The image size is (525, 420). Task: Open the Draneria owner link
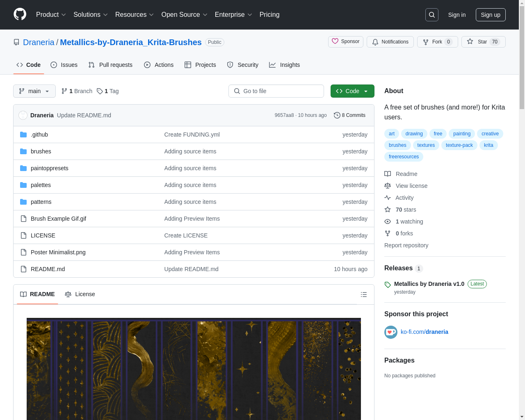pyautogui.click(x=39, y=42)
